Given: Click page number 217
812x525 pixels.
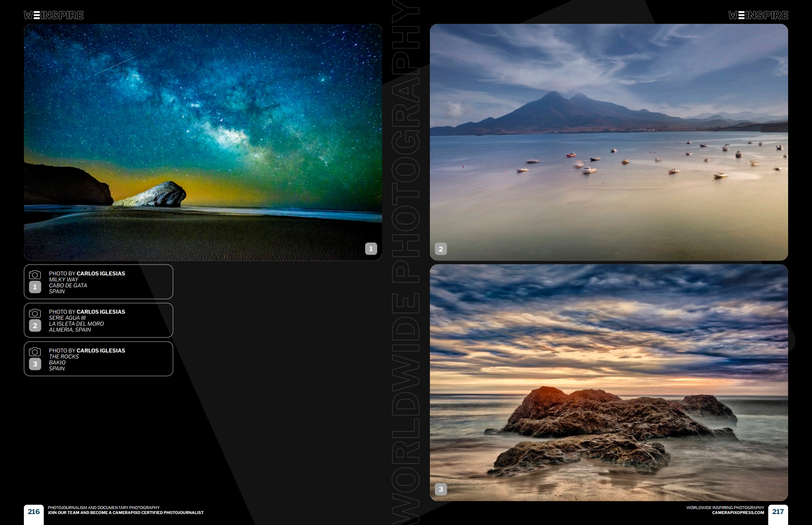Looking at the screenshot, I should [778, 512].
